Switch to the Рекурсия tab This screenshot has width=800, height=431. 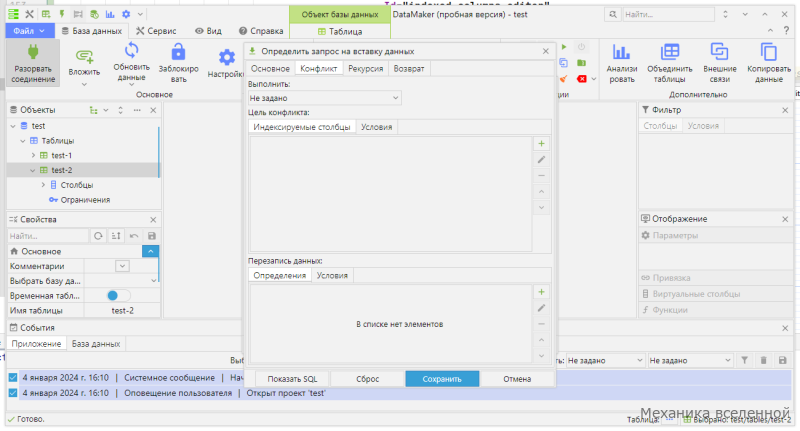365,68
